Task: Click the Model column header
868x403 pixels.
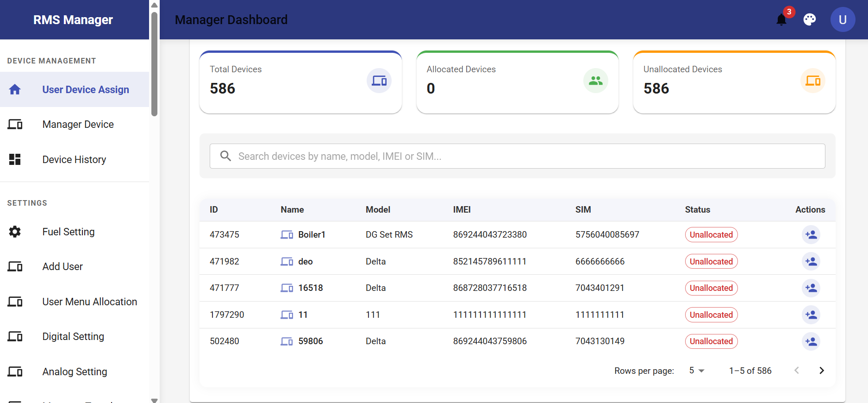Action: pos(378,210)
